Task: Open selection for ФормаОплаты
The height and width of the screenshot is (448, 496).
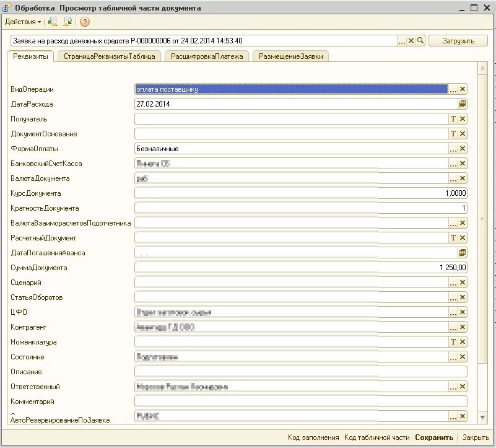Action: coord(453,149)
